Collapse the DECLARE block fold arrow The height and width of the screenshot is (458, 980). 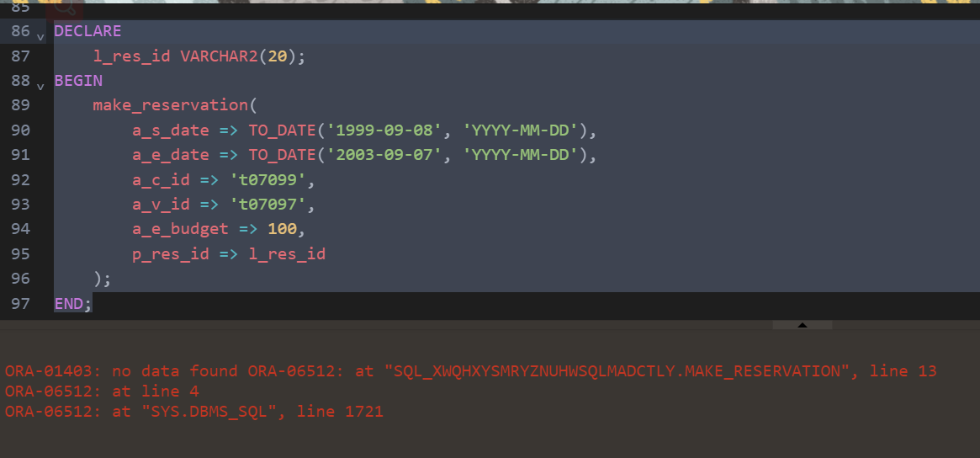[x=40, y=38]
